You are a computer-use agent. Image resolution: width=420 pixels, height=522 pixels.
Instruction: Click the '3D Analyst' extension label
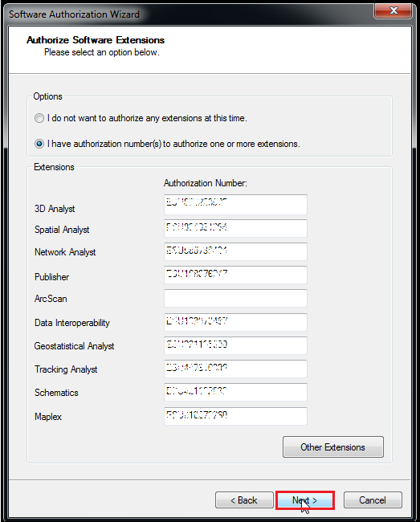[x=55, y=209]
